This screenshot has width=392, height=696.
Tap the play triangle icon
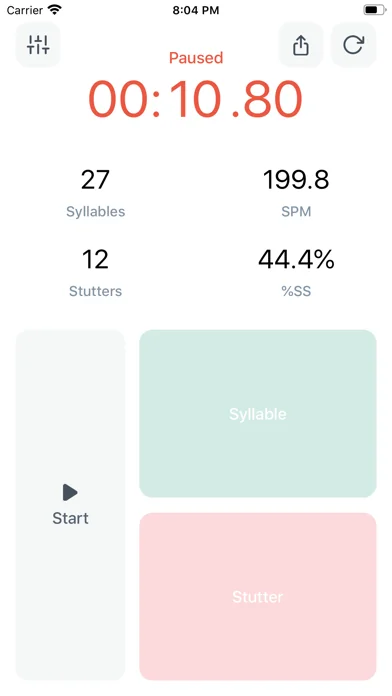[70, 492]
